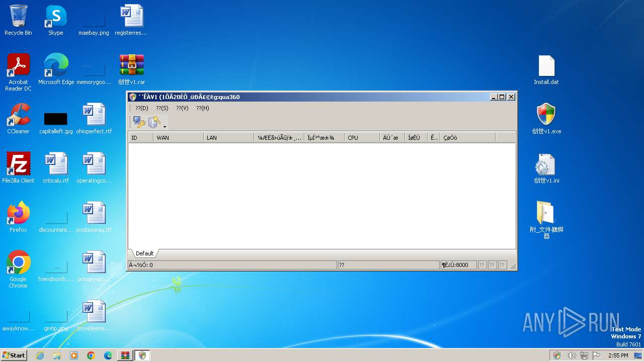Sort by the LAN column header
The width and height of the screenshot is (644, 362).
pyautogui.click(x=229, y=137)
